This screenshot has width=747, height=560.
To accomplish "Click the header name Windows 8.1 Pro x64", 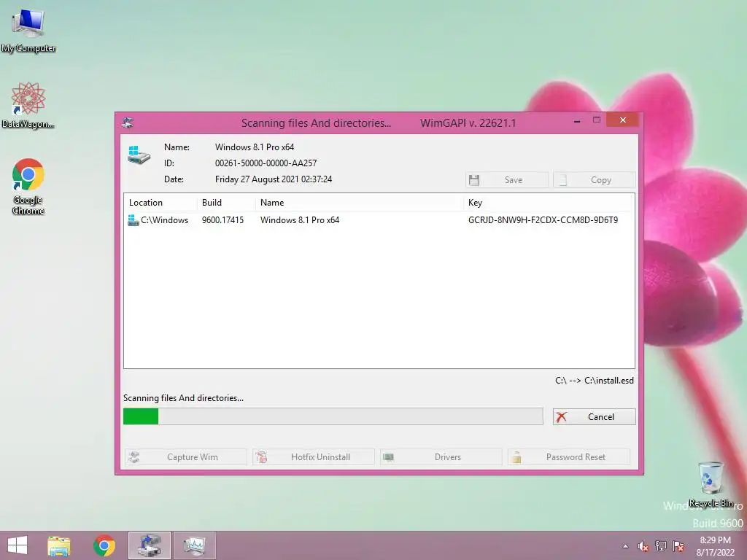I will pyautogui.click(x=255, y=147).
